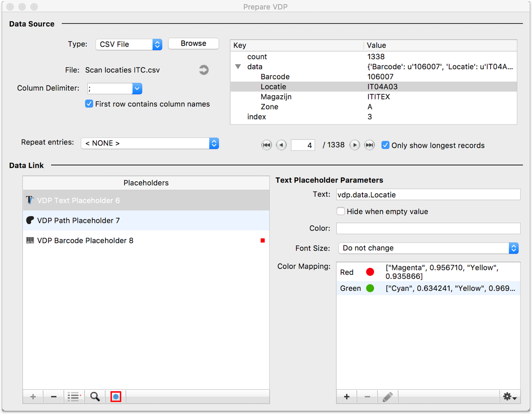This screenshot has width=532, height=414.
Task: Click the Browse button
Action: 193,43
